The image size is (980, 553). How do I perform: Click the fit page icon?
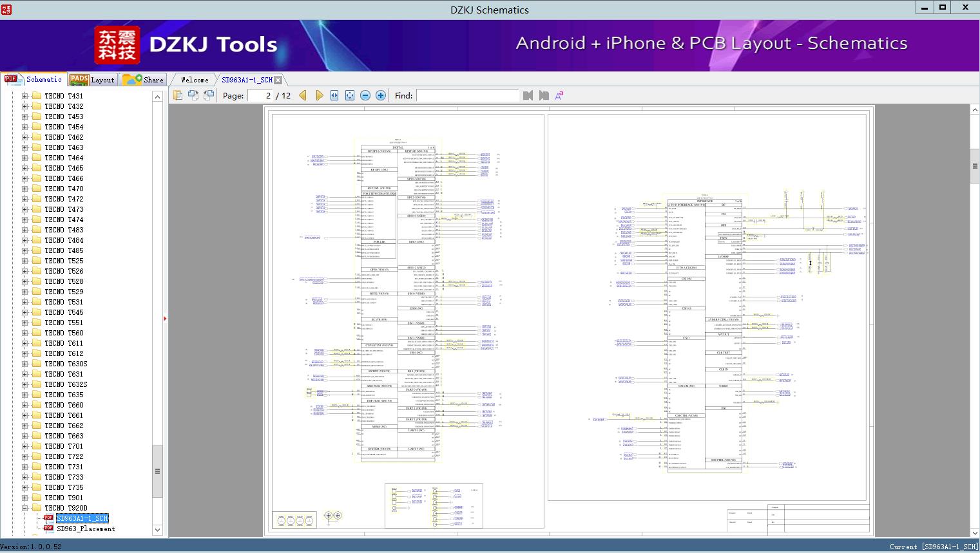click(x=350, y=95)
